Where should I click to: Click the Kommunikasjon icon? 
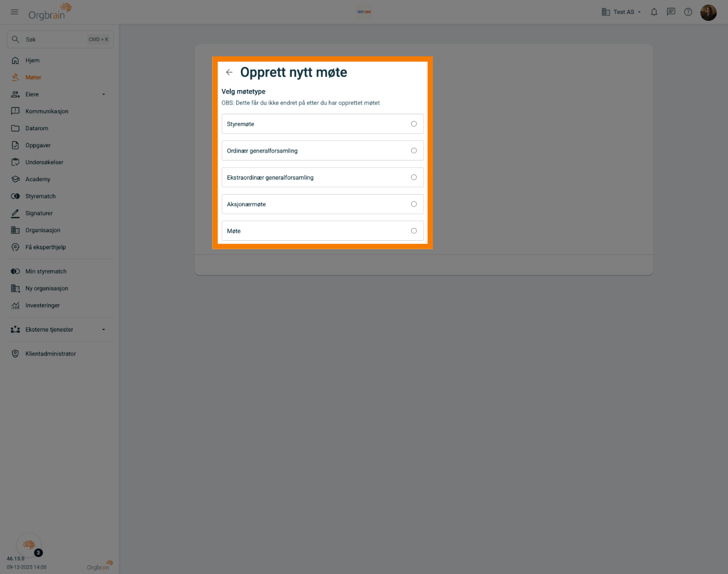[x=15, y=112]
